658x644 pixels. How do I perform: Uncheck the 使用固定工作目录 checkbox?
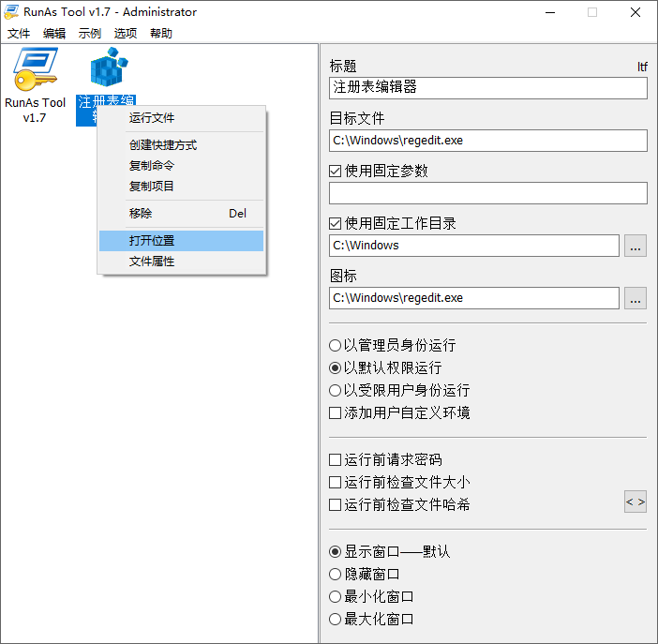pyautogui.click(x=335, y=224)
